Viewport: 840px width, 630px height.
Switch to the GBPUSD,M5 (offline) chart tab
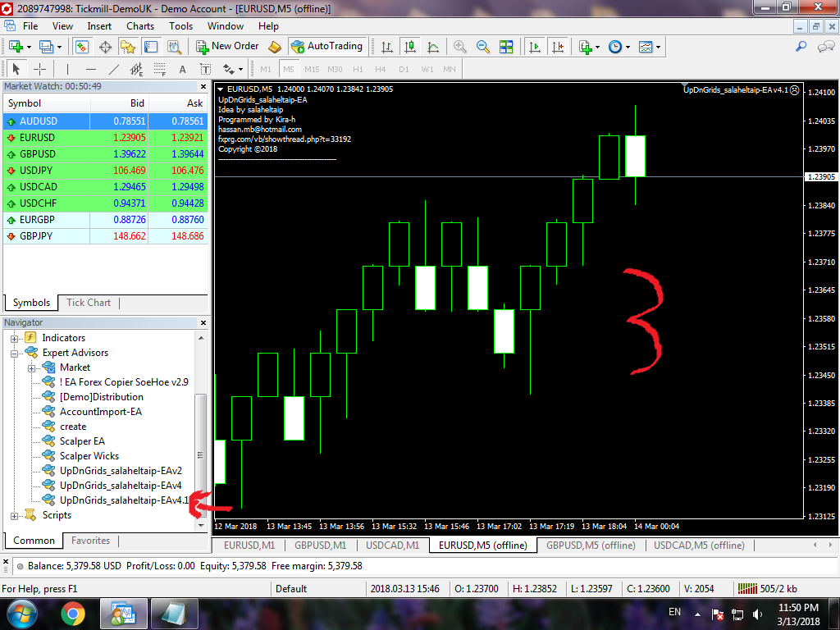[591, 546]
